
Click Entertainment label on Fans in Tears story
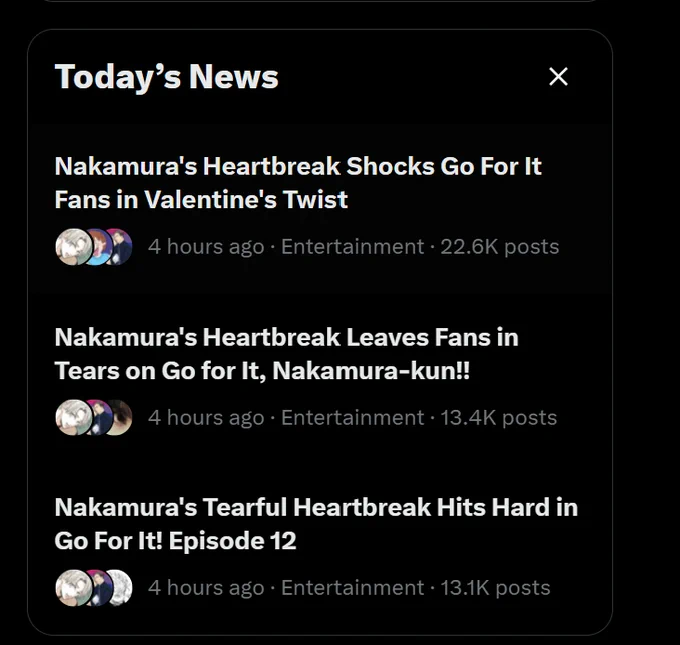pyautogui.click(x=352, y=418)
